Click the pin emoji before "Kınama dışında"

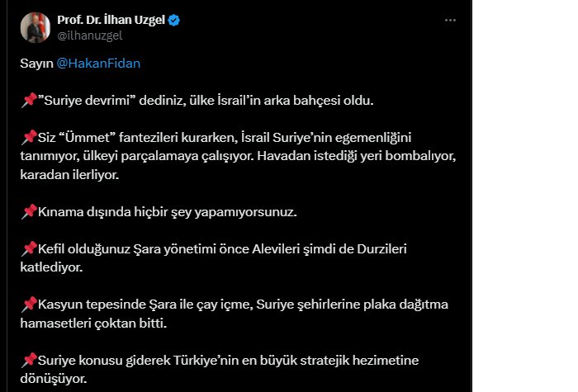28,211
